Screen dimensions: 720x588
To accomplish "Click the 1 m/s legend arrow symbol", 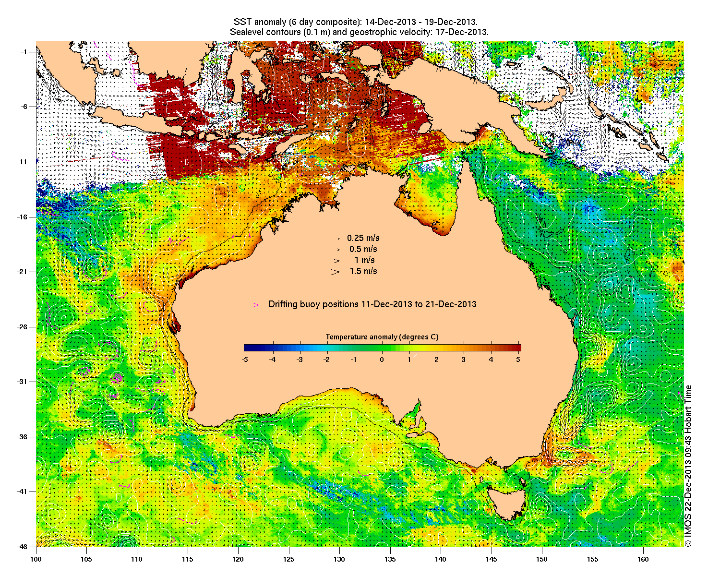I will pos(337,261).
